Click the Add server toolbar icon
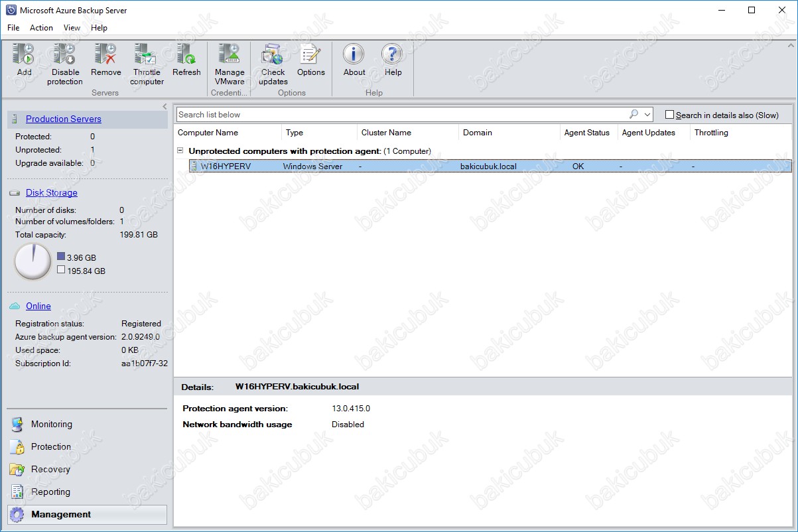798x532 pixels. pyautogui.click(x=24, y=54)
